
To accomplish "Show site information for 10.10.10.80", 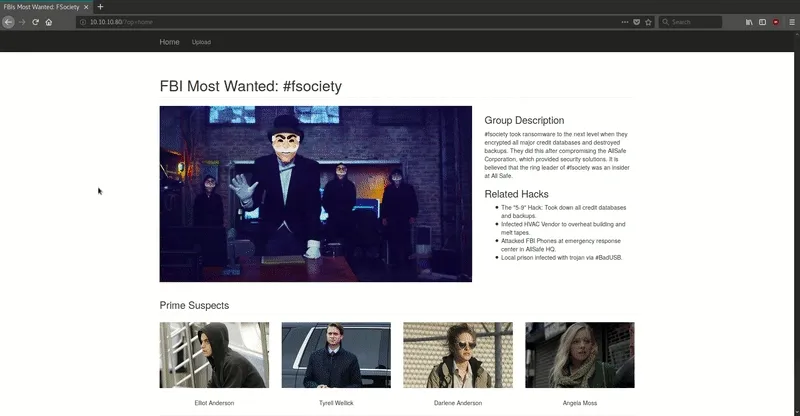I will pos(82,21).
